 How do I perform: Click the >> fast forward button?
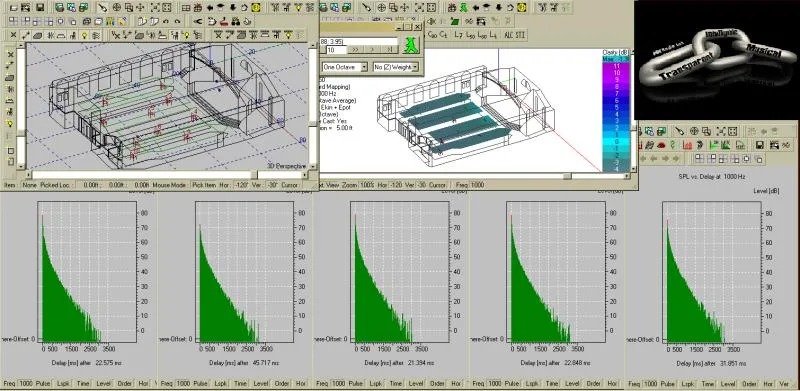point(356,50)
